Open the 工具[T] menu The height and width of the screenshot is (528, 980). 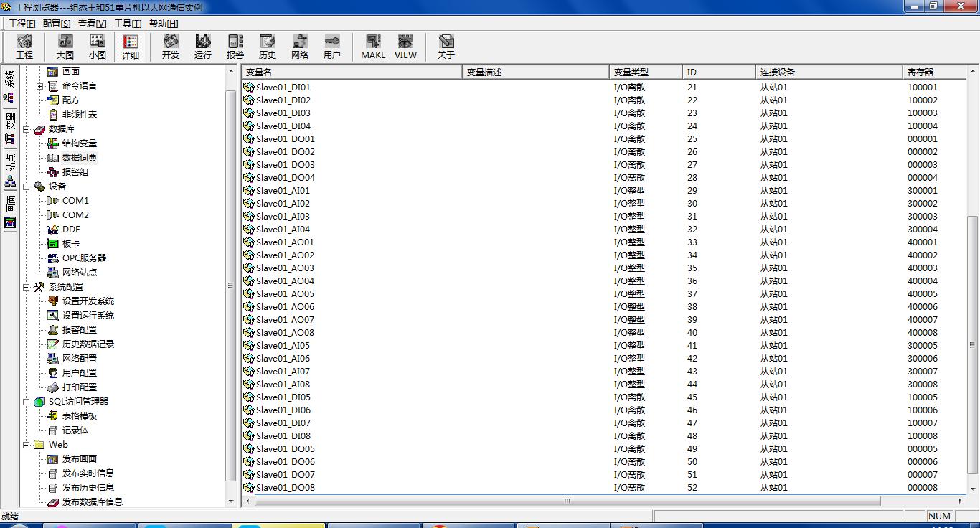click(x=128, y=24)
